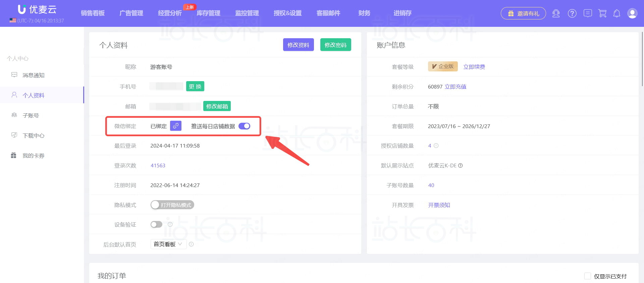Click the US flag timezone icon
The height and width of the screenshot is (283, 644).
[x=13, y=20]
